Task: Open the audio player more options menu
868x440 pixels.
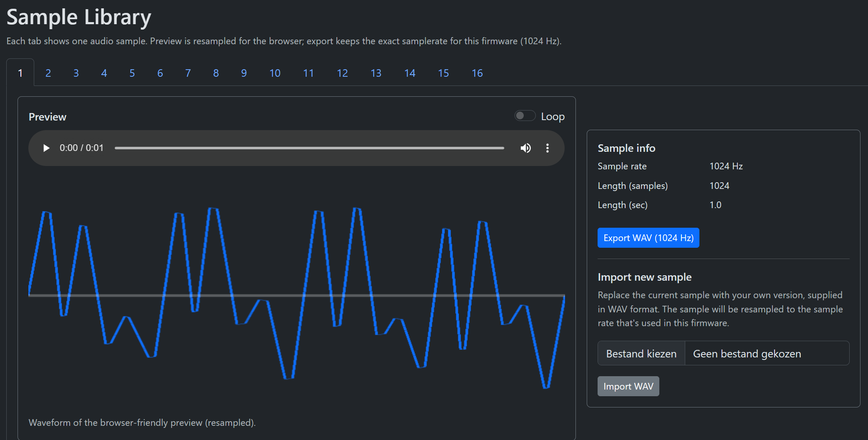Action: 547,148
